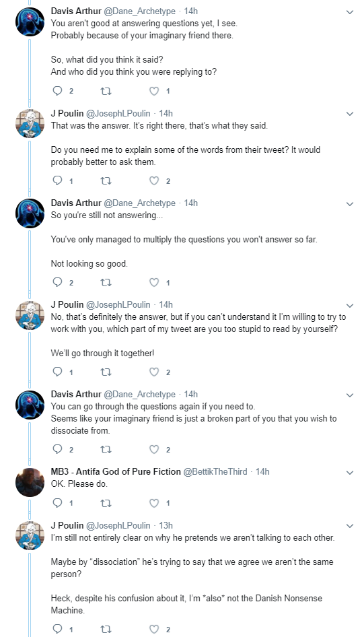Reply to J Poulin's 'too stupid to read' tweet
Viewport: 364px width, 637px height.
point(58,372)
